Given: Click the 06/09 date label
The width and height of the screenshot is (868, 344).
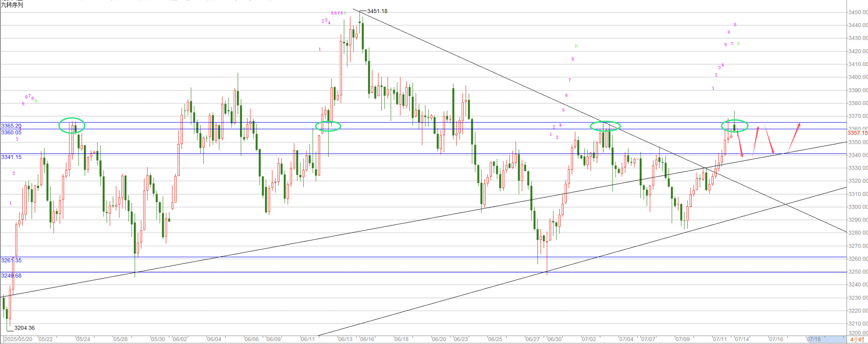Looking at the screenshot, I should [x=274, y=339].
